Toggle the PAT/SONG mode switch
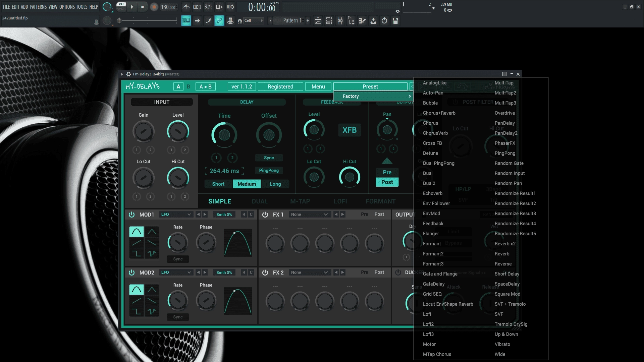Image resolution: width=644 pixels, height=362 pixels. 121,7
